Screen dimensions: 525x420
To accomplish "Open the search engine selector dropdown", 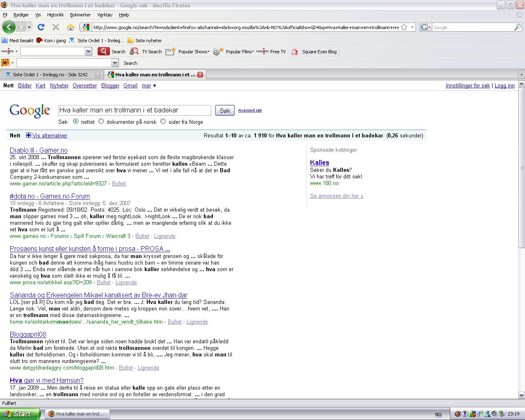I will (426, 27).
